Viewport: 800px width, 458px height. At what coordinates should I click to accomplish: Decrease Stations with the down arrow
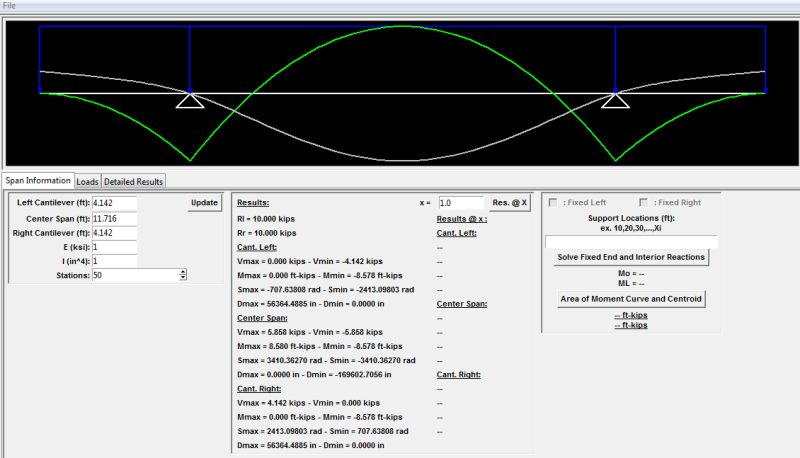click(x=183, y=278)
